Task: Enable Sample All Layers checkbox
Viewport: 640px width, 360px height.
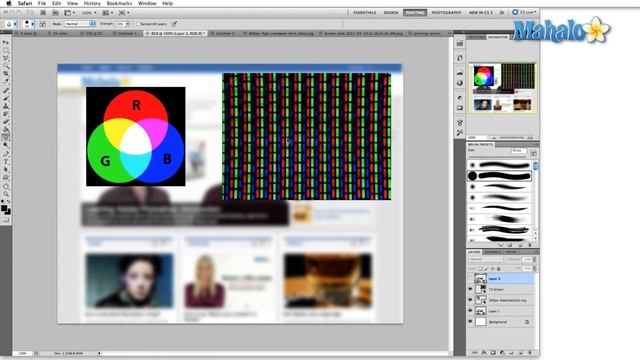Action: point(138,24)
